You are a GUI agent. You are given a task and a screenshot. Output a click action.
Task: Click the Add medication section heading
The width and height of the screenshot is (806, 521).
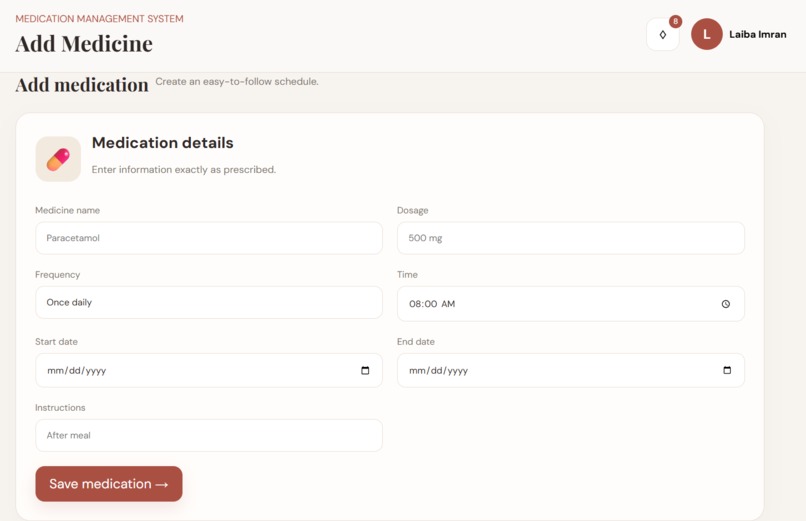pos(82,85)
